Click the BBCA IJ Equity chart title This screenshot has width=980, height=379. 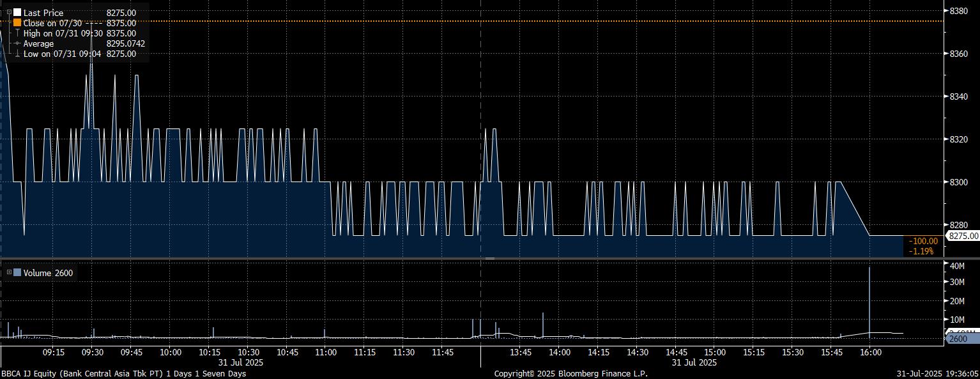coord(123,373)
